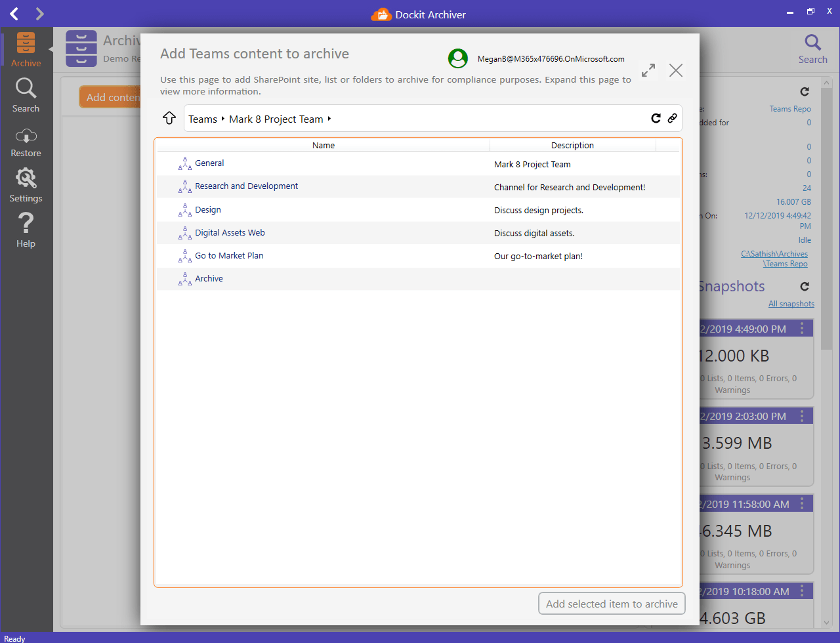
Task: Click the 'Discuss digital assets.' description
Action: point(534,234)
